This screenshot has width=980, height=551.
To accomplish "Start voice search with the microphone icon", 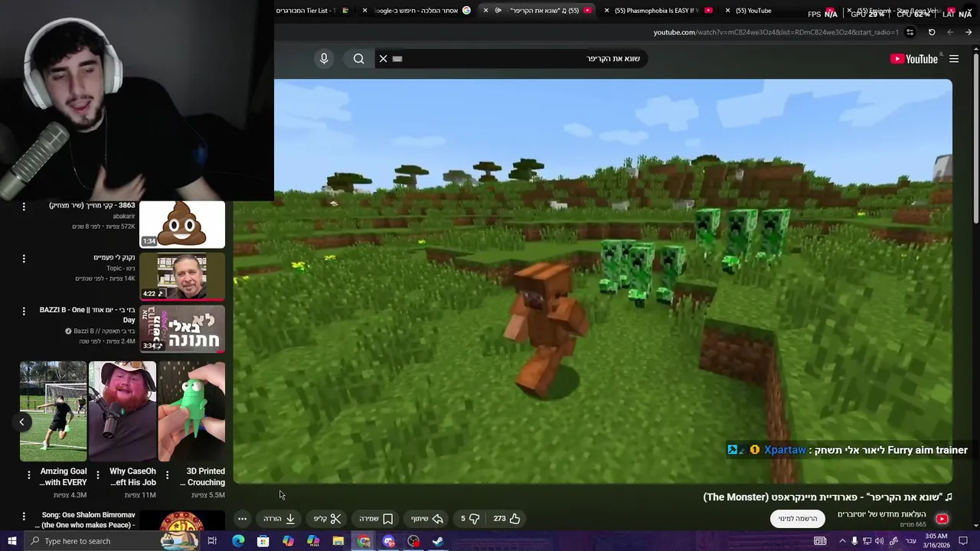I will (x=324, y=59).
